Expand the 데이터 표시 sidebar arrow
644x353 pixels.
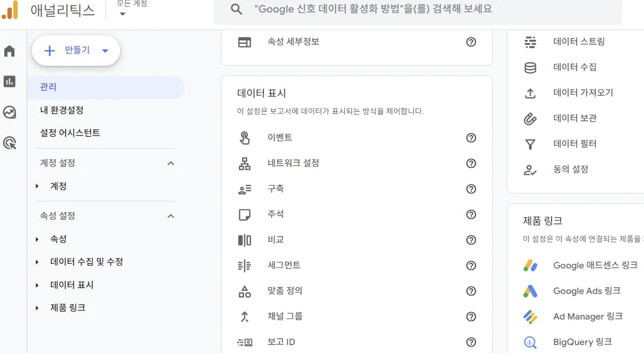(x=37, y=285)
